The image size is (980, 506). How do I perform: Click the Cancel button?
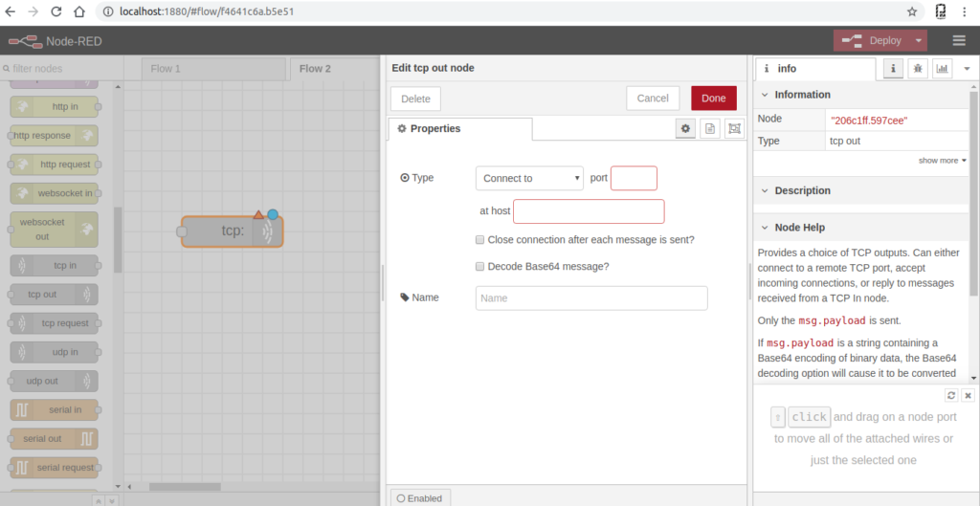pyautogui.click(x=653, y=99)
